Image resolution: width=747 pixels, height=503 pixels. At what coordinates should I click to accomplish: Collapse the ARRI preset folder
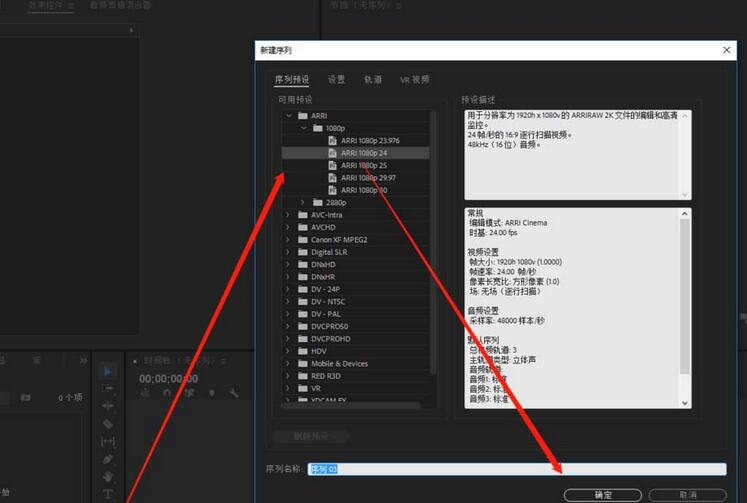pyautogui.click(x=288, y=115)
